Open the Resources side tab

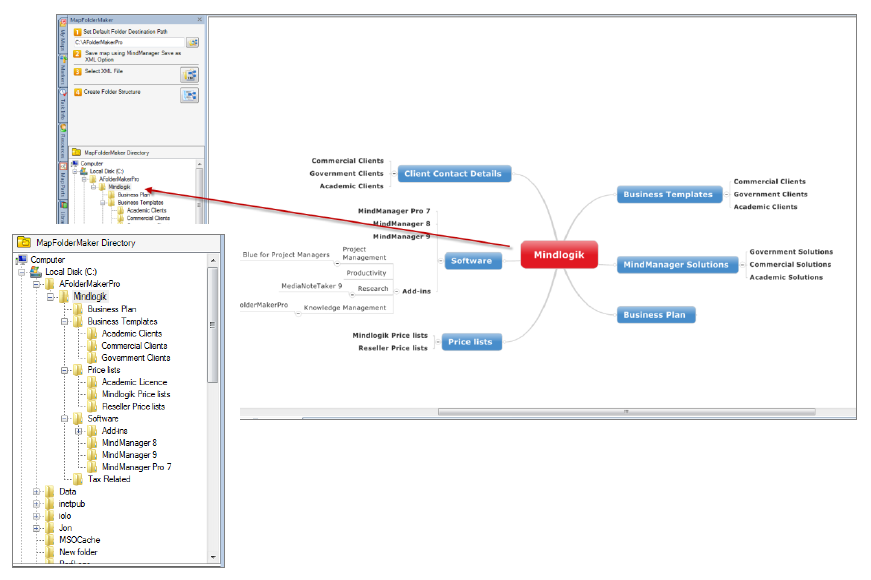pyautogui.click(x=63, y=142)
